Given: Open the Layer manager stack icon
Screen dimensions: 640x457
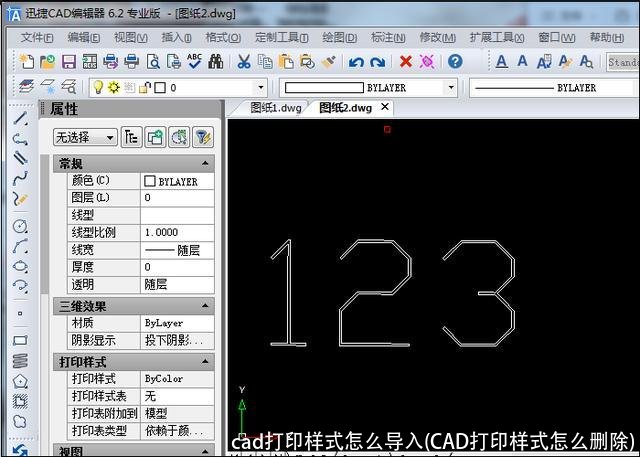Looking at the screenshot, I should click(27, 86).
